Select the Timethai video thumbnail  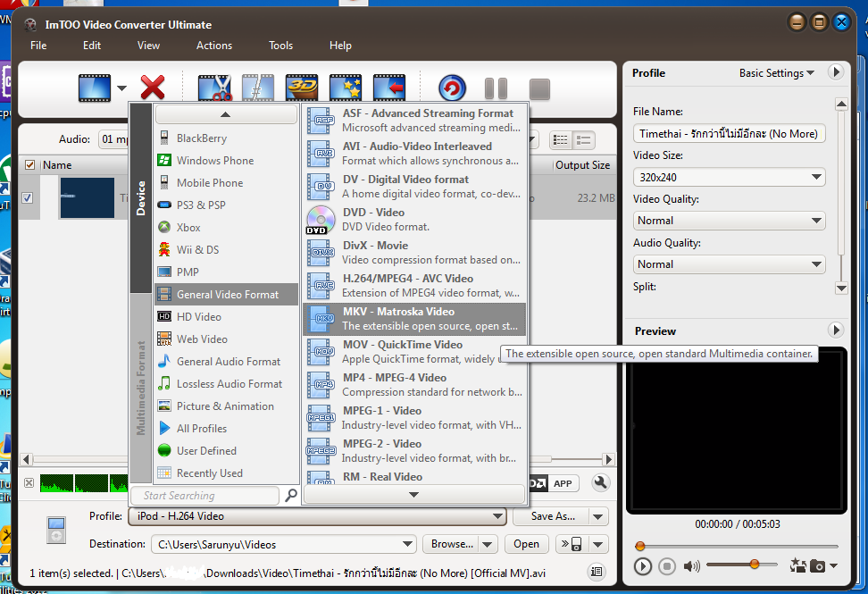coord(87,197)
